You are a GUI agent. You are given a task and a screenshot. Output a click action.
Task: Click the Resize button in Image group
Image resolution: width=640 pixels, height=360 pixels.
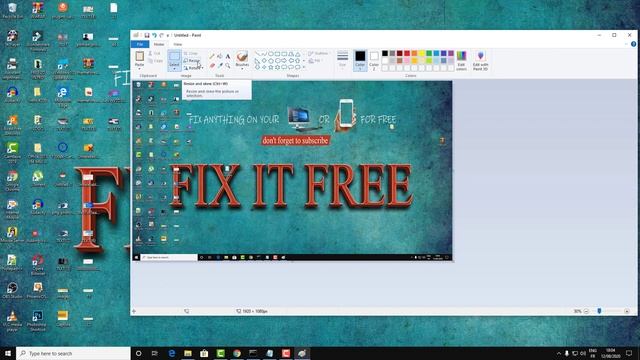[191, 60]
